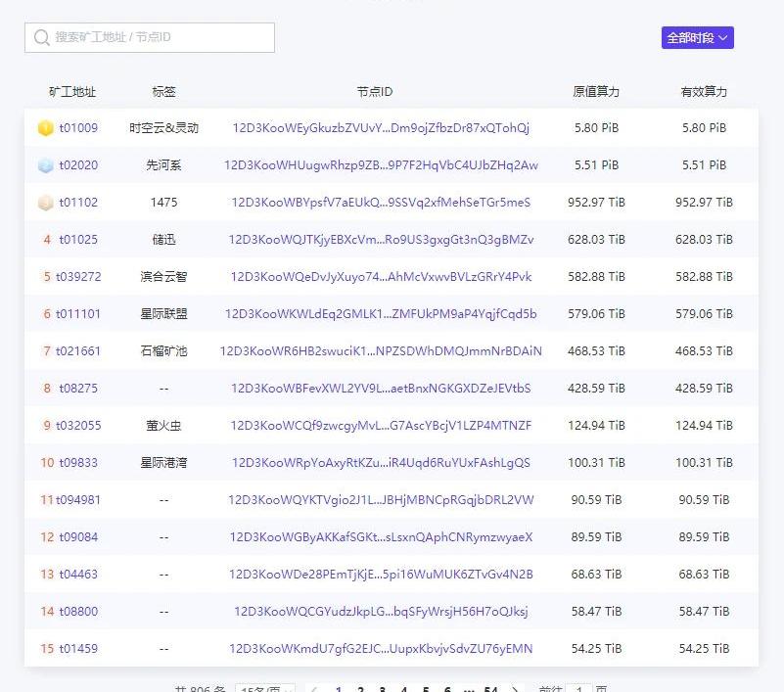Image resolution: width=784 pixels, height=692 pixels.
Task: Select miner t032055 tagged 萤火虫
Action: pos(78,426)
